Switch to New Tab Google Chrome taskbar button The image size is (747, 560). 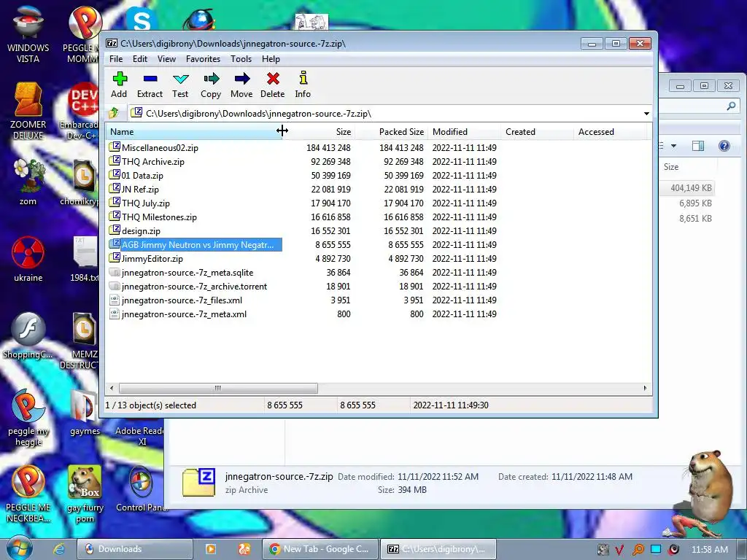(320, 549)
